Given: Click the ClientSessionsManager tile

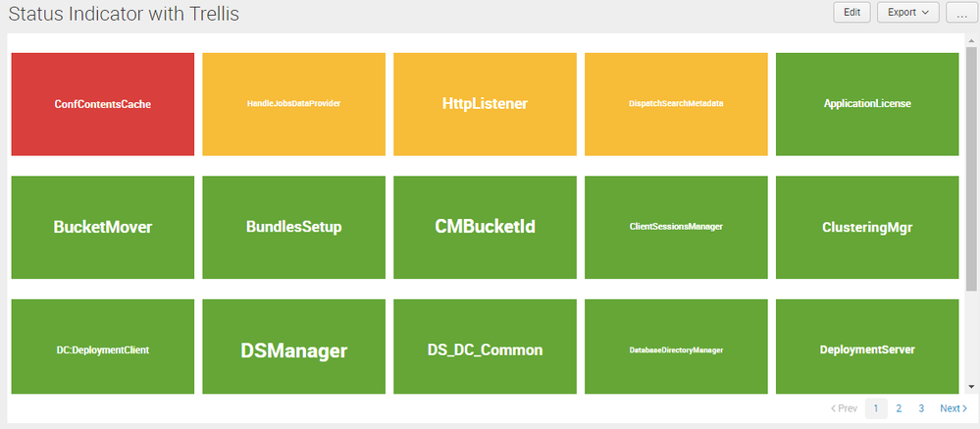Looking at the screenshot, I should click(676, 227).
